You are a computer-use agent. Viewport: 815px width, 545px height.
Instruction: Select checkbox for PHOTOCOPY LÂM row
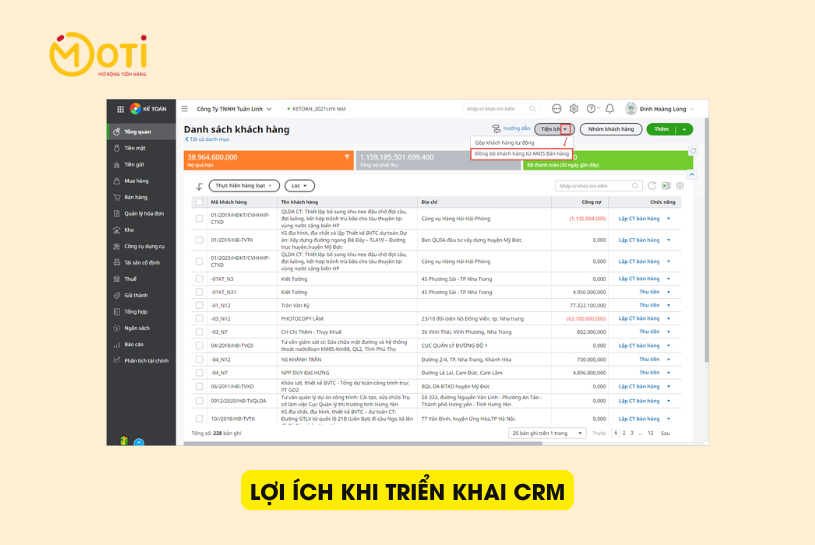tap(199, 318)
